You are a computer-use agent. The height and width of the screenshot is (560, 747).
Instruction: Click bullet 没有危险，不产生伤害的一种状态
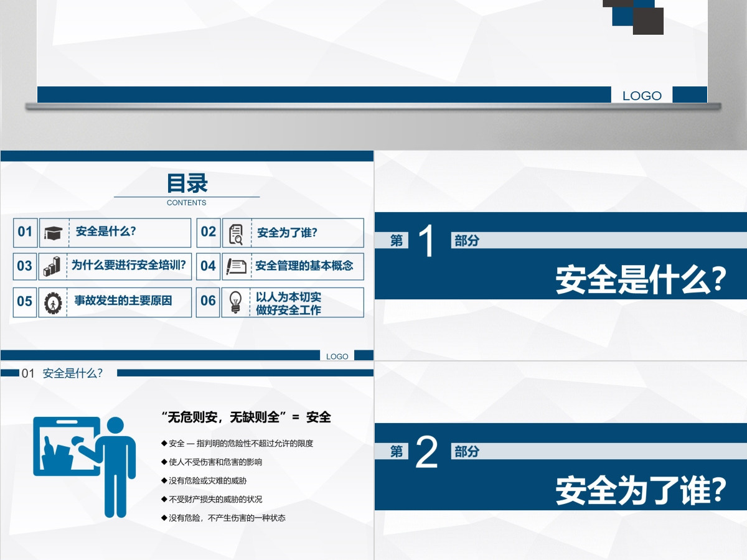coord(223,518)
